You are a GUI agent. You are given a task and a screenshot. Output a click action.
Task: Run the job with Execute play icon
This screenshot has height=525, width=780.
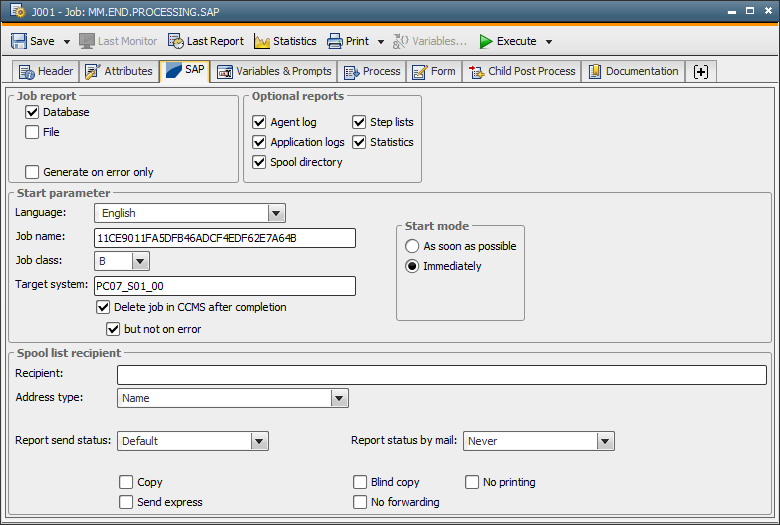486,41
